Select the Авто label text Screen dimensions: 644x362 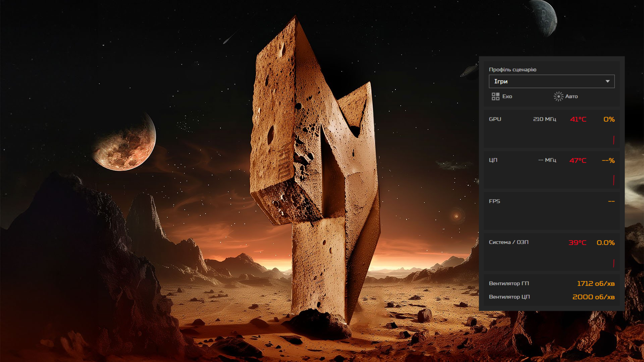(572, 97)
